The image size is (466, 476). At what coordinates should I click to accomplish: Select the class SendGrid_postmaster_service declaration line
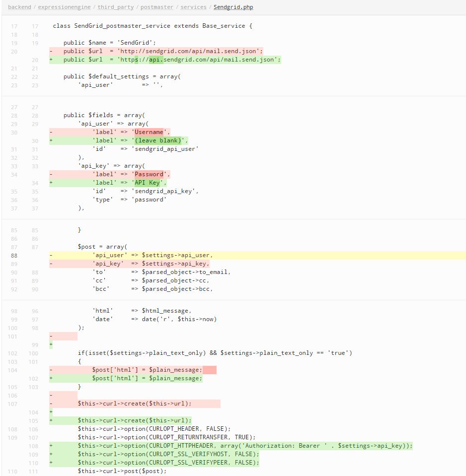point(153,26)
